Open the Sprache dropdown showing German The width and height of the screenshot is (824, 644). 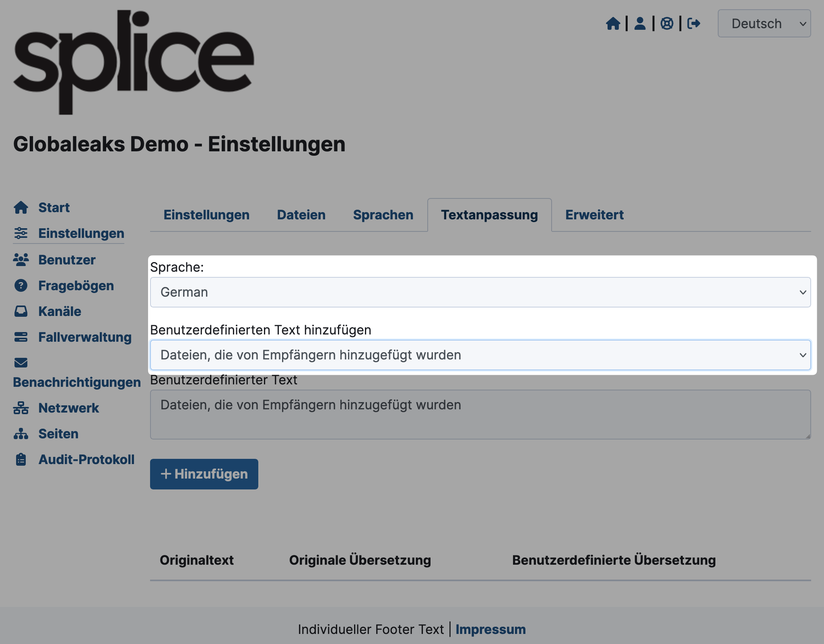[x=480, y=292]
